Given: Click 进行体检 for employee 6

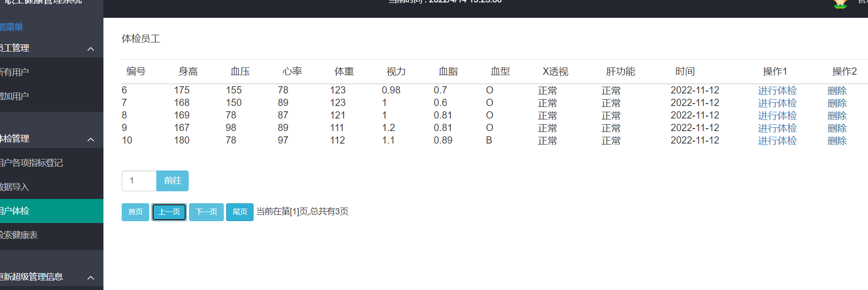Looking at the screenshot, I should pyautogui.click(x=777, y=91).
